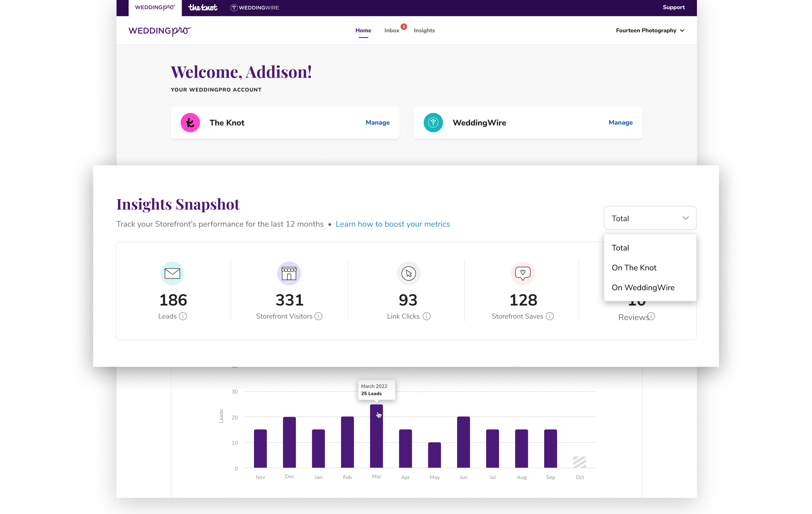Viewport: 812px width, 514px height.
Task: Click the striped Oct bar in chart
Action: pos(579,462)
